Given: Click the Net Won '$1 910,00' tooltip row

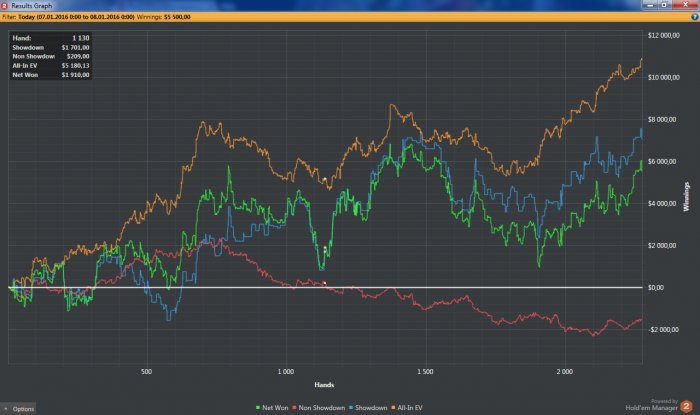Looking at the screenshot, I should 50,75.
